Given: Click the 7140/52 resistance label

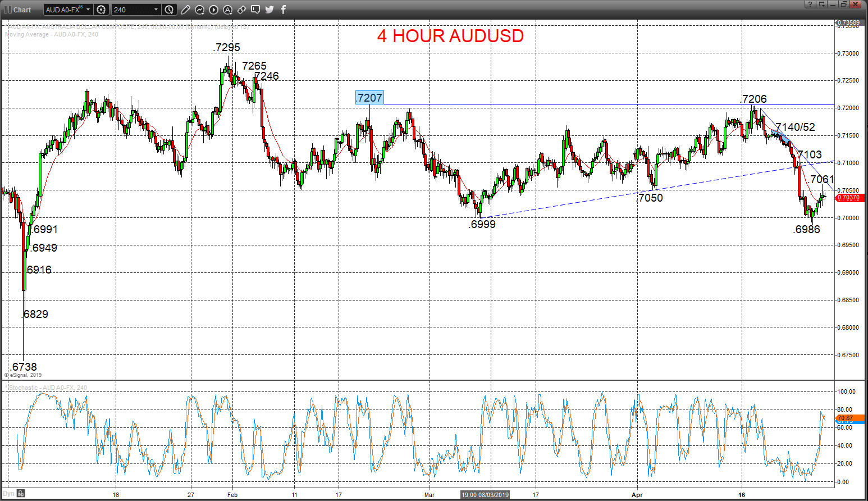Looking at the screenshot, I should coord(795,127).
